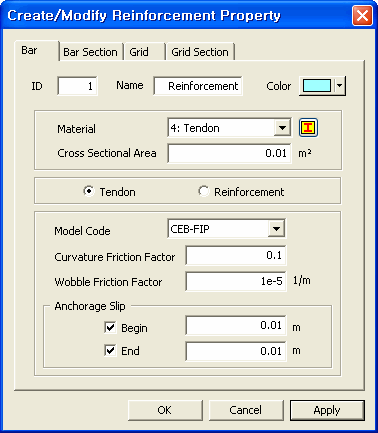Uncheck the Begin anchorage slip checkbox
The image size is (378, 433).
(x=110, y=328)
